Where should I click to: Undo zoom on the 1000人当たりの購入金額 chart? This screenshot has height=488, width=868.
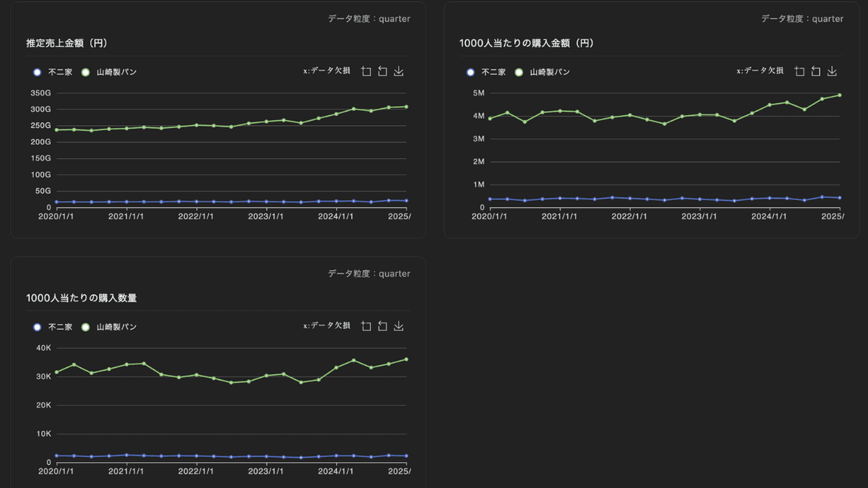coord(815,71)
